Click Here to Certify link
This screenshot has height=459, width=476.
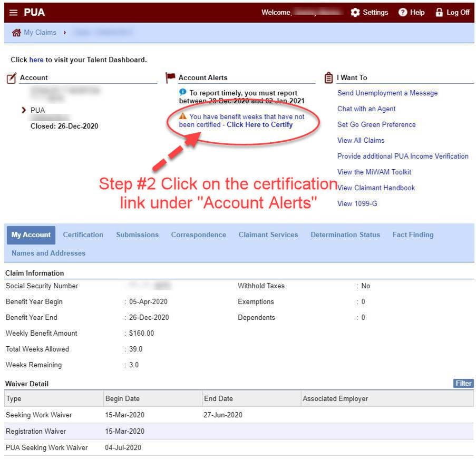(260, 125)
